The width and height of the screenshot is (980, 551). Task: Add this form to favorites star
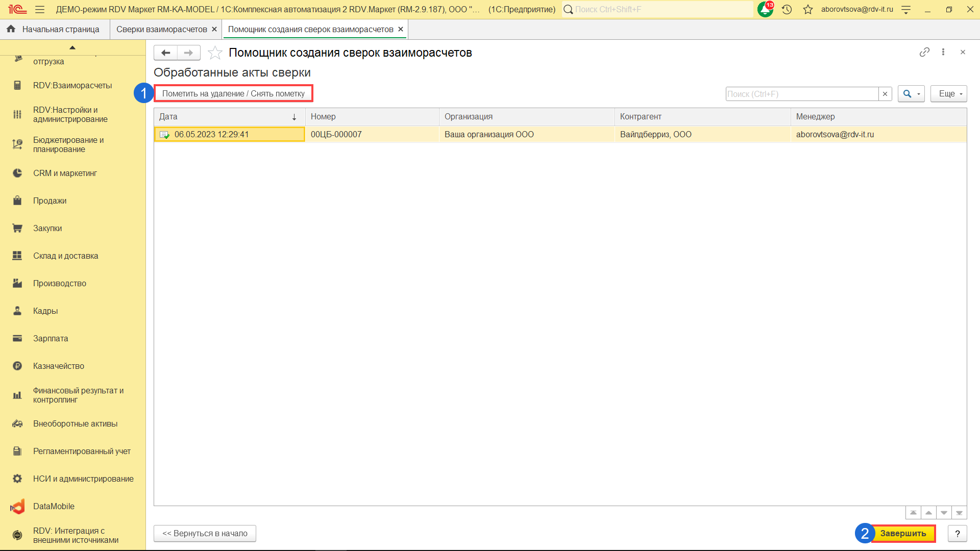pyautogui.click(x=215, y=53)
